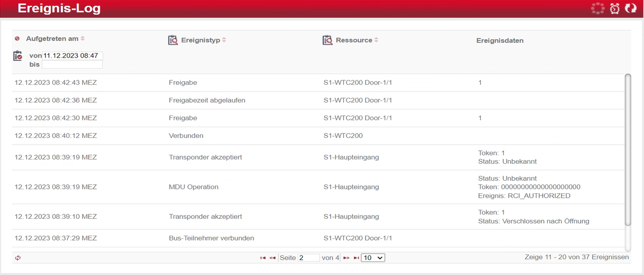Sort by Ereignistyp column header

pos(201,40)
